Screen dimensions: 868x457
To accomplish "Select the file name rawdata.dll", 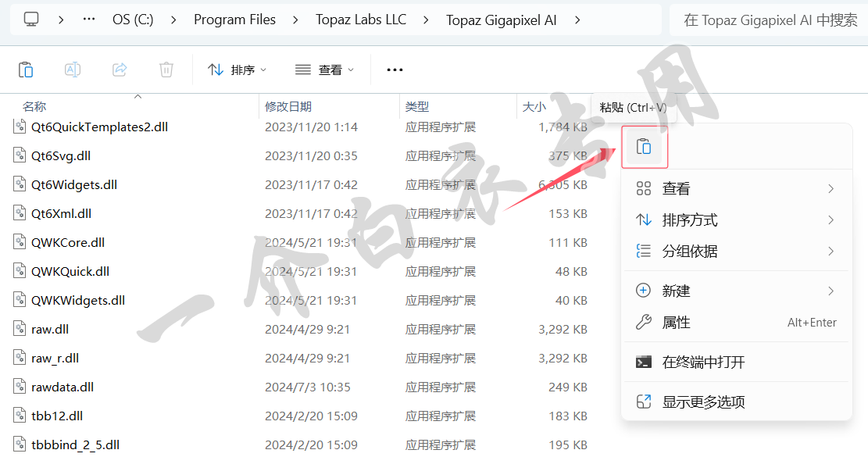I will [x=63, y=387].
